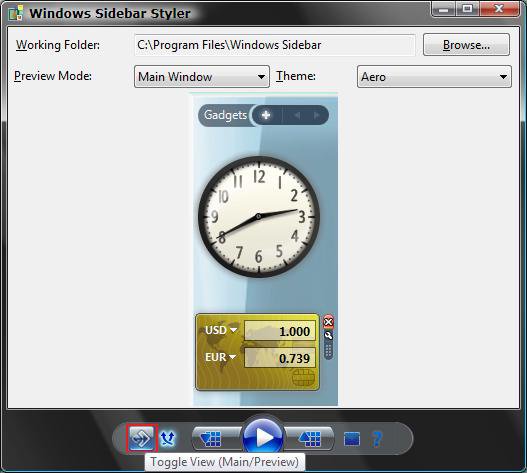Expand the EUR currency dropdown arrow

[x=232, y=357]
